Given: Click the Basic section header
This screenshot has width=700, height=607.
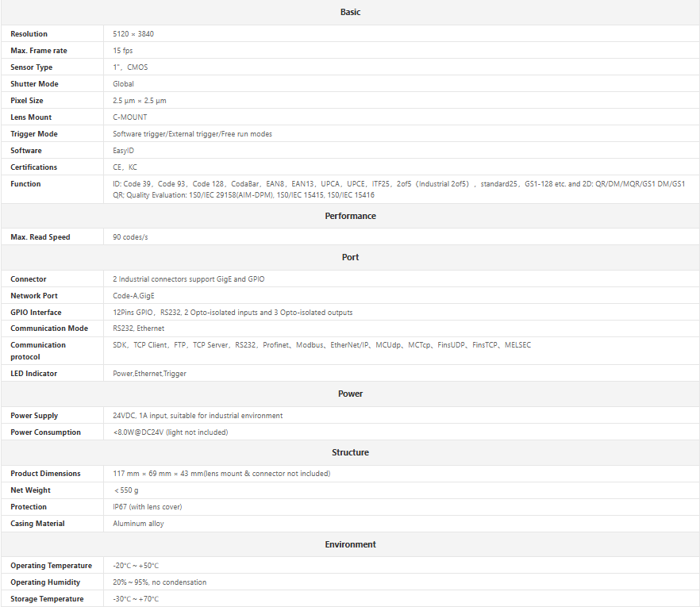Looking at the screenshot, I should point(350,12).
